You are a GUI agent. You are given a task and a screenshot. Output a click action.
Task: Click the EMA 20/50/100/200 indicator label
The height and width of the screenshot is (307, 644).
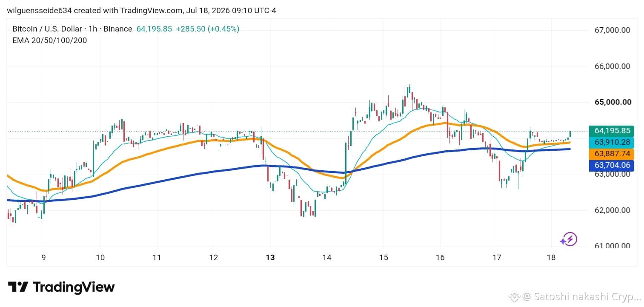(50, 40)
